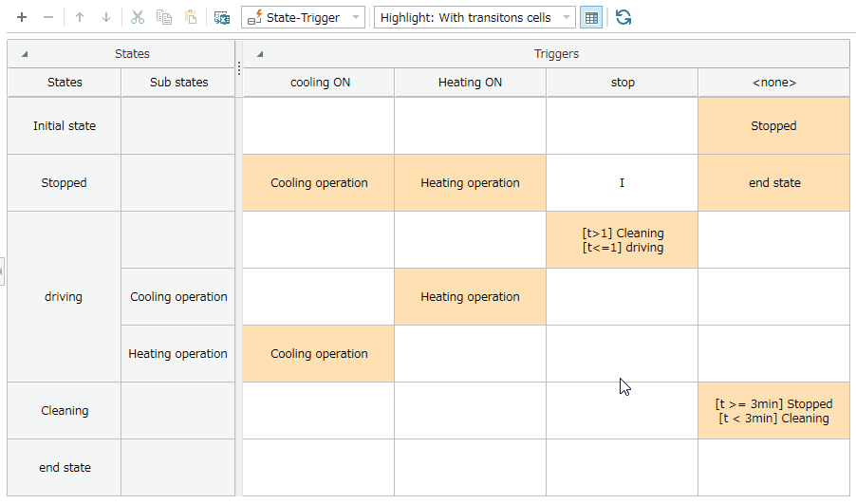This screenshot has height=504, width=856.
Task: Select the Initial state row header
Action: (x=65, y=126)
